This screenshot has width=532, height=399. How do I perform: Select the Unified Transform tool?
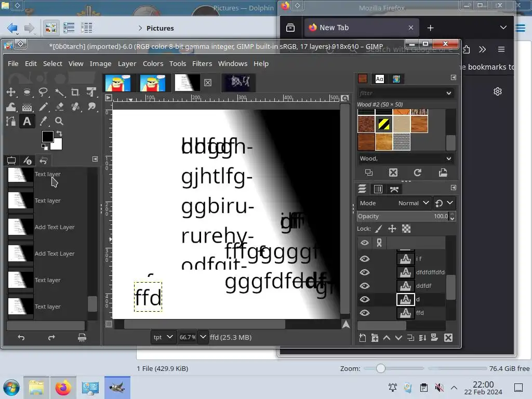tap(91, 92)
